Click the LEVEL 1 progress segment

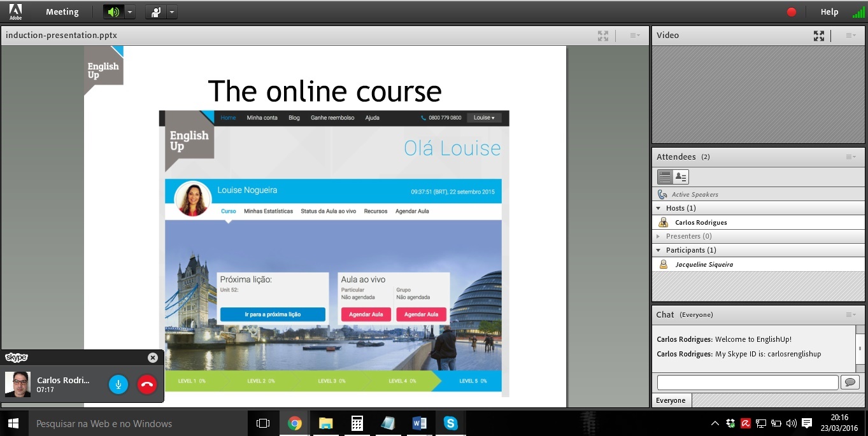(191, 381)
